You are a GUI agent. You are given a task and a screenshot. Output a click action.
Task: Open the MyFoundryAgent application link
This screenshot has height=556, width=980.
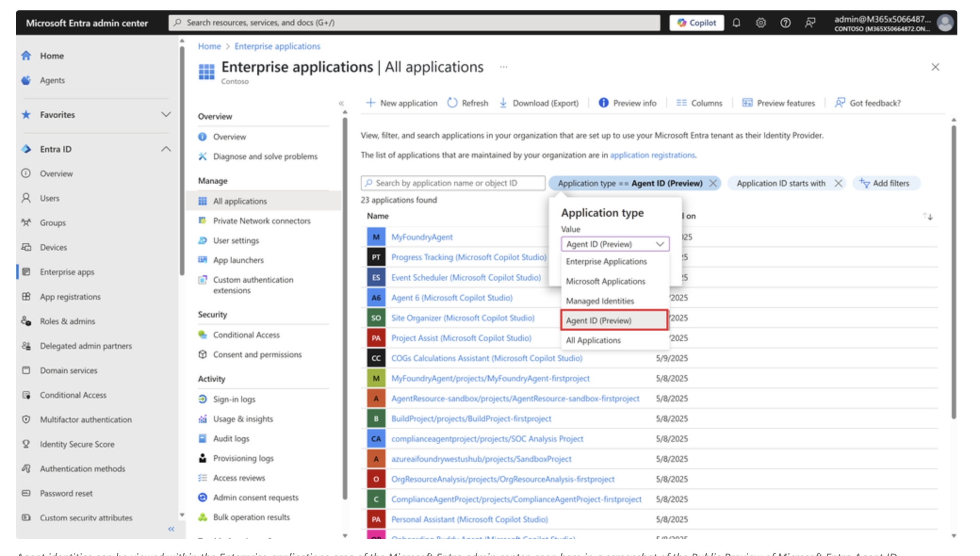click(x=422, y=237)
